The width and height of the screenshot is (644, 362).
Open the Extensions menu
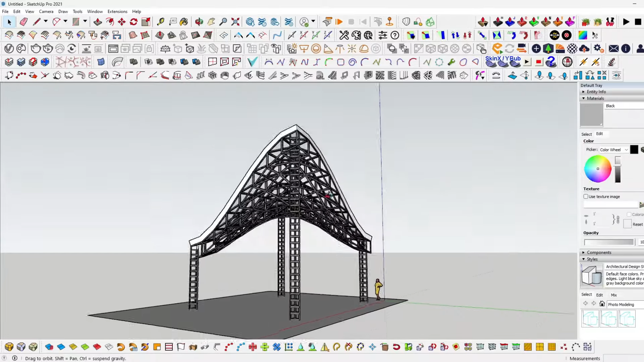117,11
